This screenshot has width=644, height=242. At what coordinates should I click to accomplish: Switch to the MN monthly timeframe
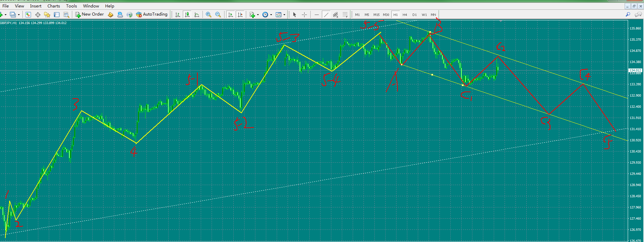433,15
